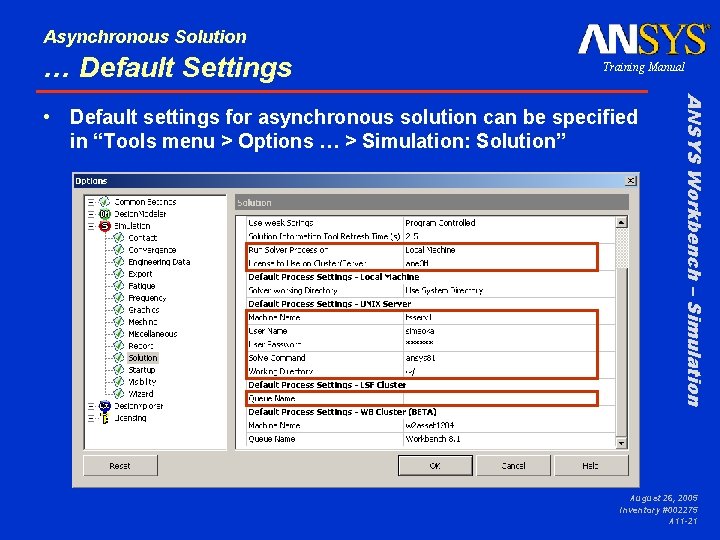Screen dimensions: 720x540
Task: Click the Common Settings tree icon
Action: tap(105, 202)
